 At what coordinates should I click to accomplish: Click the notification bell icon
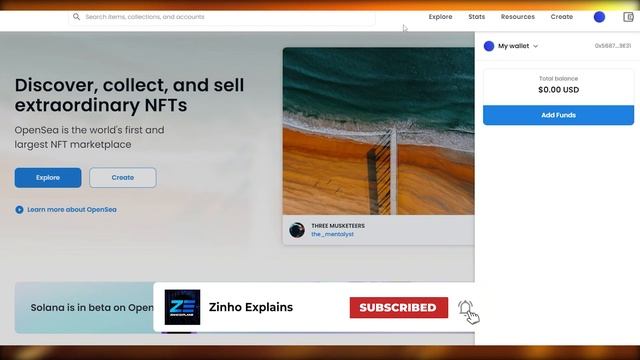click(465, 308)
